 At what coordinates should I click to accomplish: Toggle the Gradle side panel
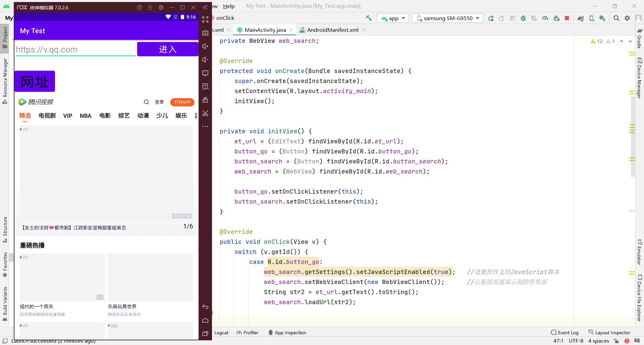pos(640,39)
